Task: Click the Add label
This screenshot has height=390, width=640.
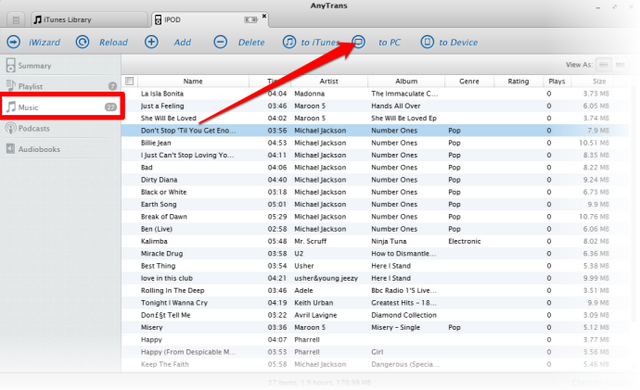Action: (182, 42)
